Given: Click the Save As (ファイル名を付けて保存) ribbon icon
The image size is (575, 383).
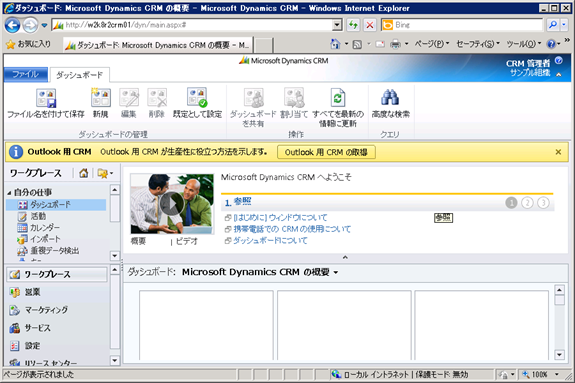Looking at the screenshot, I should [46, 98].
